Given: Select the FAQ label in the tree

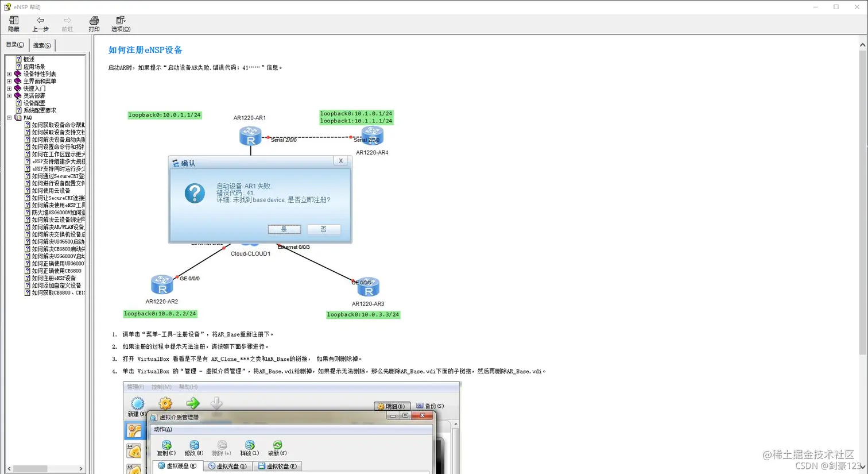Looking at the screenshot, I should tap(28, 118).
